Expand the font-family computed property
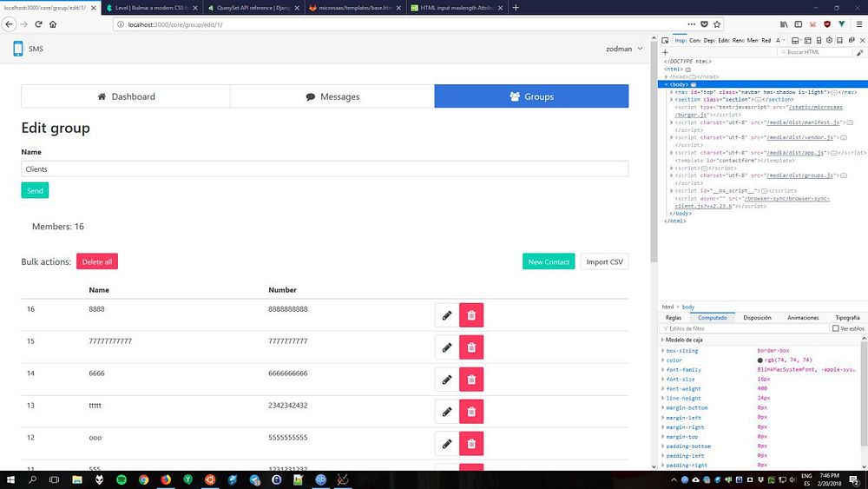This screenshot has height=489, width=868. click(662, 370)
